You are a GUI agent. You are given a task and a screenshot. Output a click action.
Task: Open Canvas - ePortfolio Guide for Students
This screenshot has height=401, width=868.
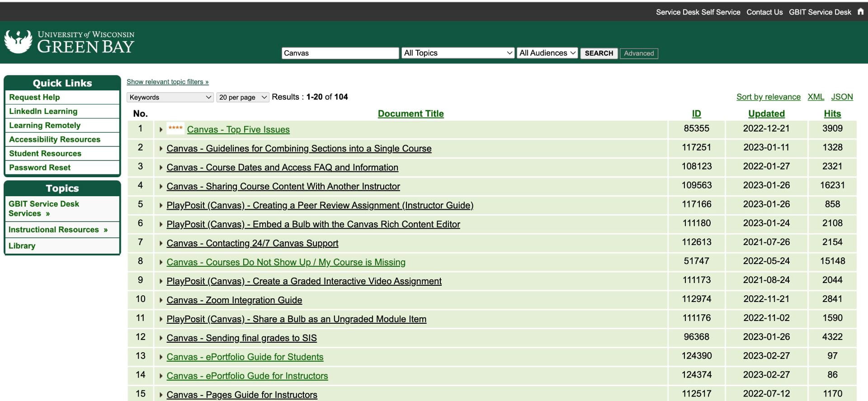pos(245,358)
